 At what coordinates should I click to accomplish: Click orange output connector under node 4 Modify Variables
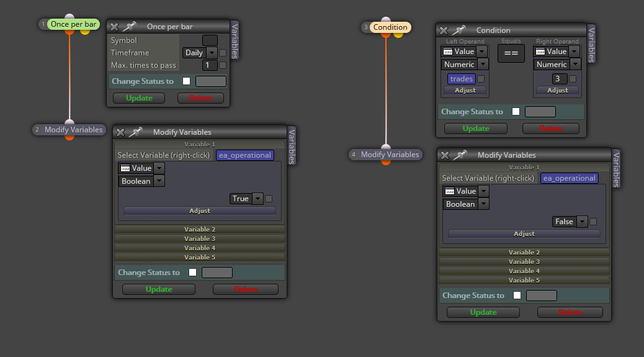point(386,163)
